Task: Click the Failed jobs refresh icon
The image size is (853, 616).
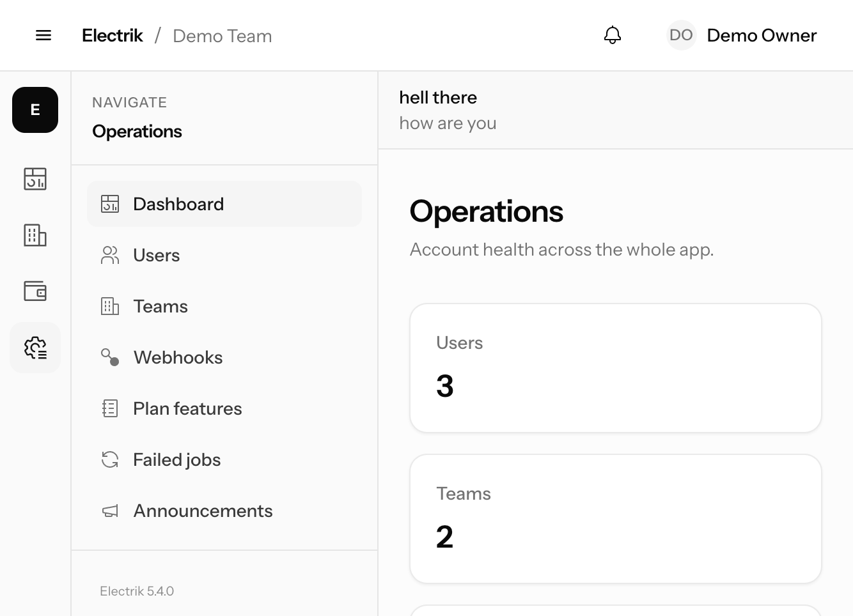Action: tap(110, 459)
